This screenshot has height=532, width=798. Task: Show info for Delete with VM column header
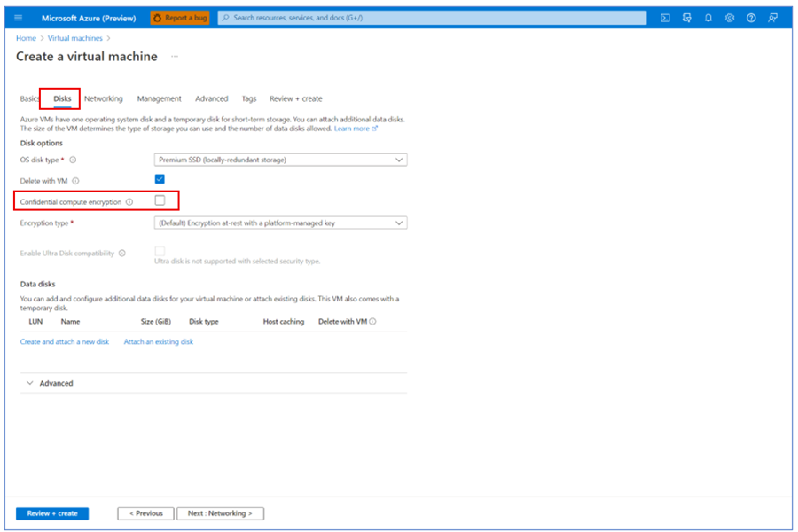click(x=372, y=321)
